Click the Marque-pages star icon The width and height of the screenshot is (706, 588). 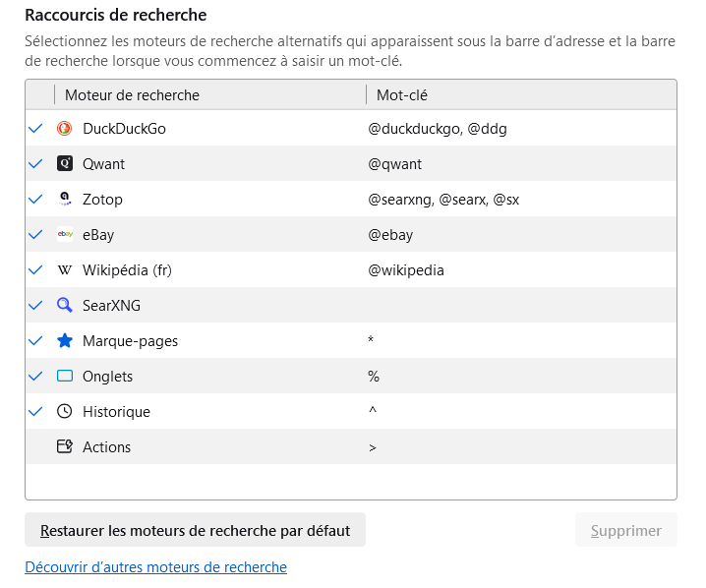(65, 341)
